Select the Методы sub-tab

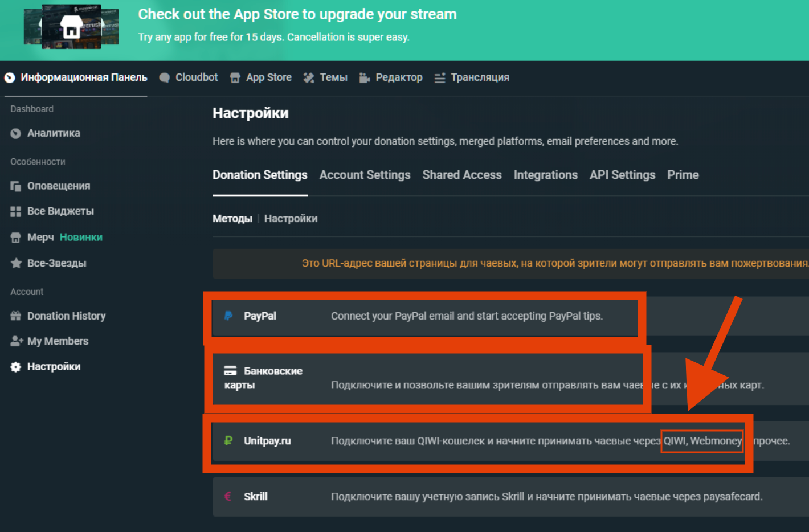coord(232,219)
